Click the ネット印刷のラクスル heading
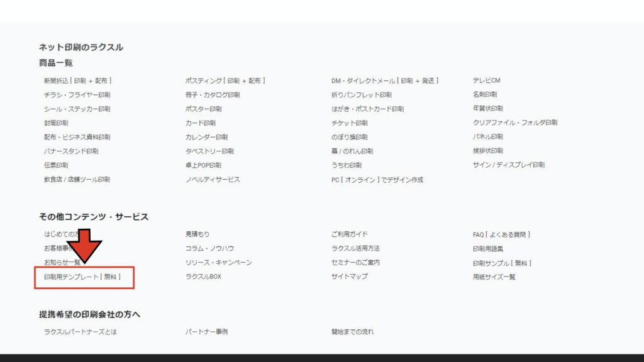The width and height of the screenshot is (644, 362). (x=81, y=47)
